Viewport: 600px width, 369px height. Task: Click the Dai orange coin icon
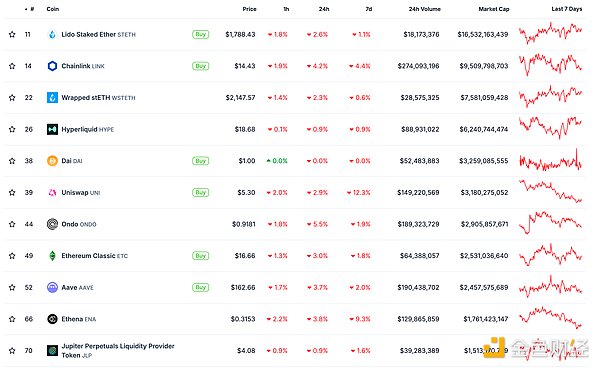point(52,161)
